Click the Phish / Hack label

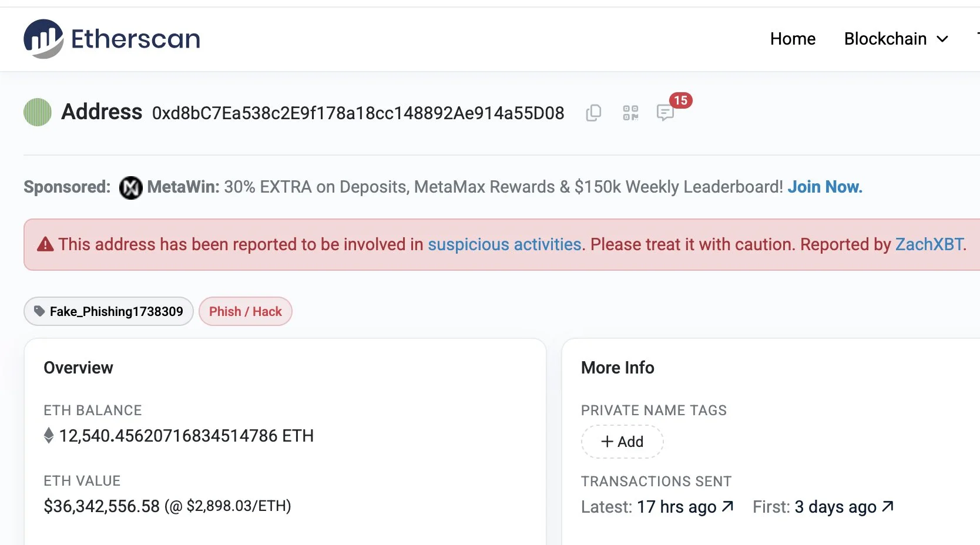[x=246, y=311]
